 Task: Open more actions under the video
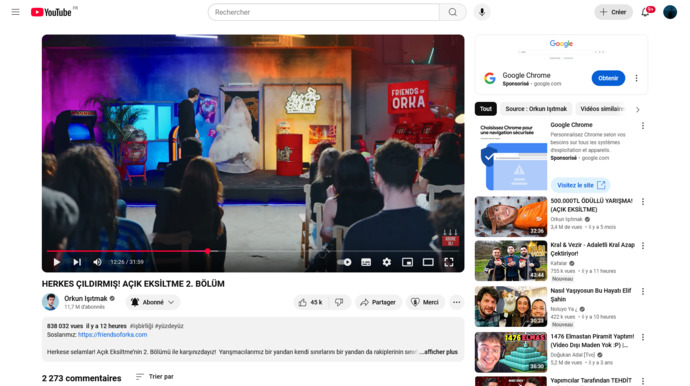tap(456, 302)
